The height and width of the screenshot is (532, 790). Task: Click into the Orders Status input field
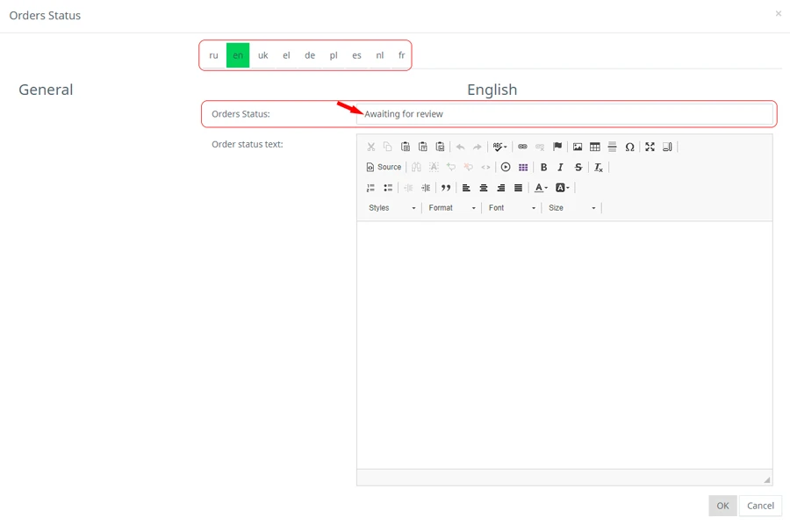[566, 114]
